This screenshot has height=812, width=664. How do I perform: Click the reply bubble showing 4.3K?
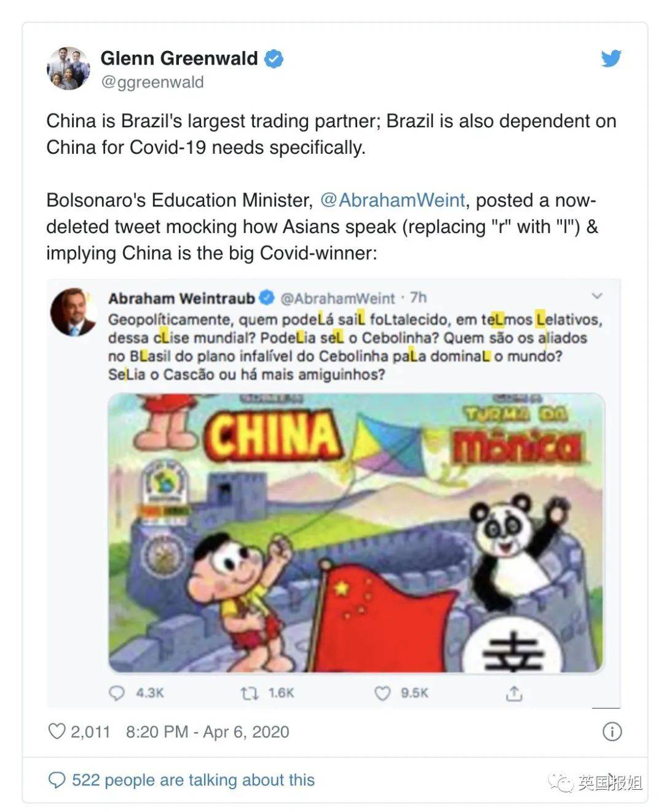point(117,693)
